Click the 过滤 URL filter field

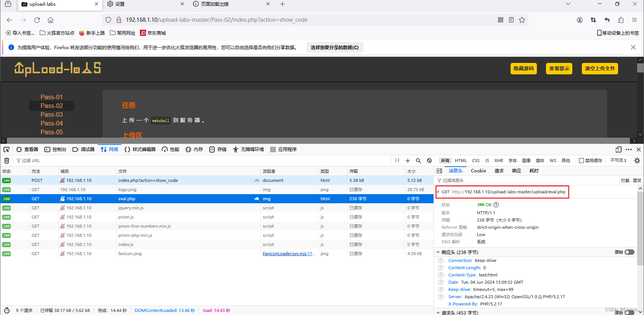tap(202, 161)
